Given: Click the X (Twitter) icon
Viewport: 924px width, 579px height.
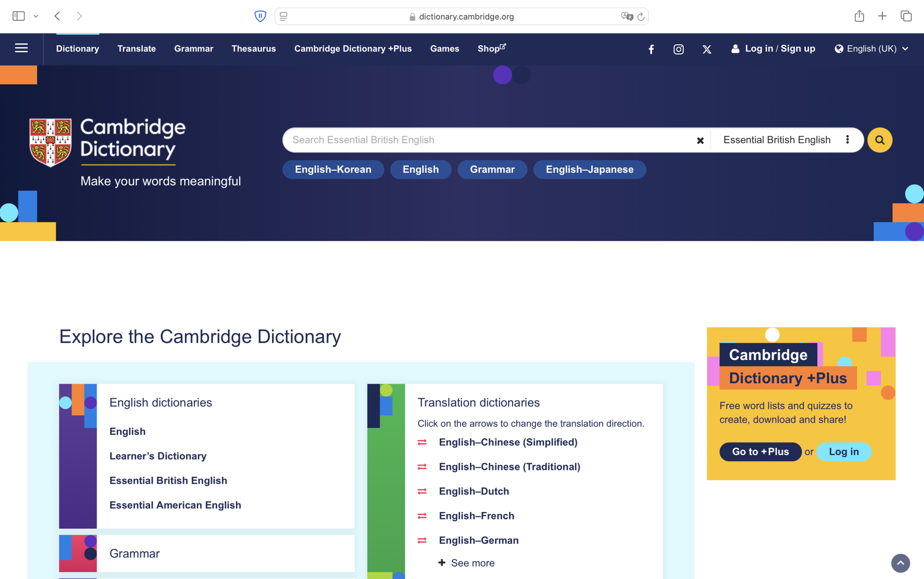Looking at the screenshot, I should click(x=707, y=49).
